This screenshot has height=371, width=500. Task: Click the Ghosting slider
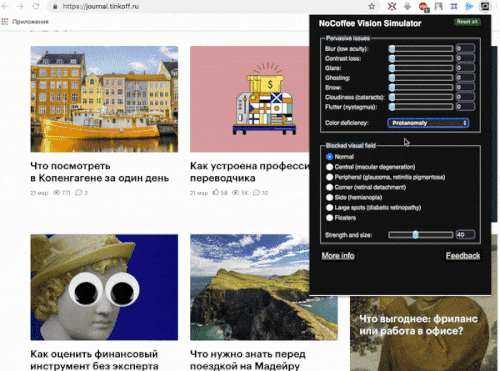(421, 78)
